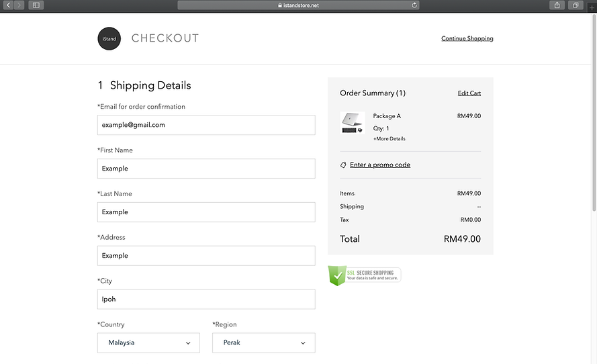This screenshot has height=364, width=597.
Task: Show all tabs with the tab overview icon
Action: (576, 5)
